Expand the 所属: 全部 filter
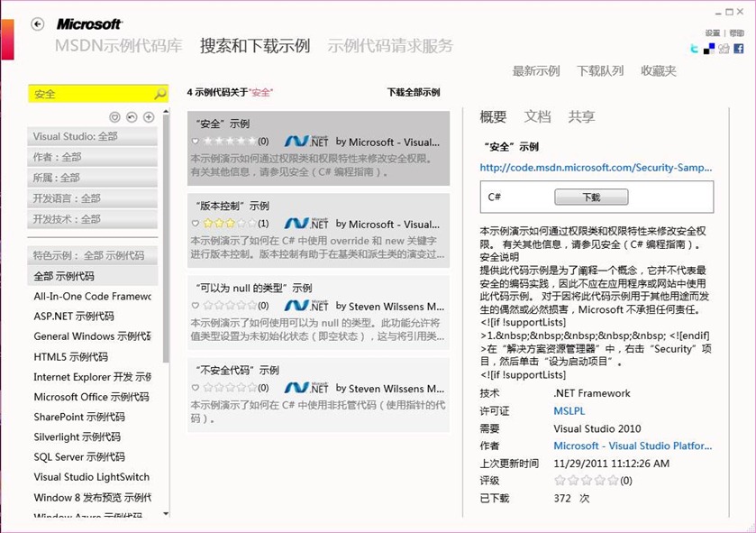Image resolution: width=756 pixels, height=533 pixels. tap(93, 178)
